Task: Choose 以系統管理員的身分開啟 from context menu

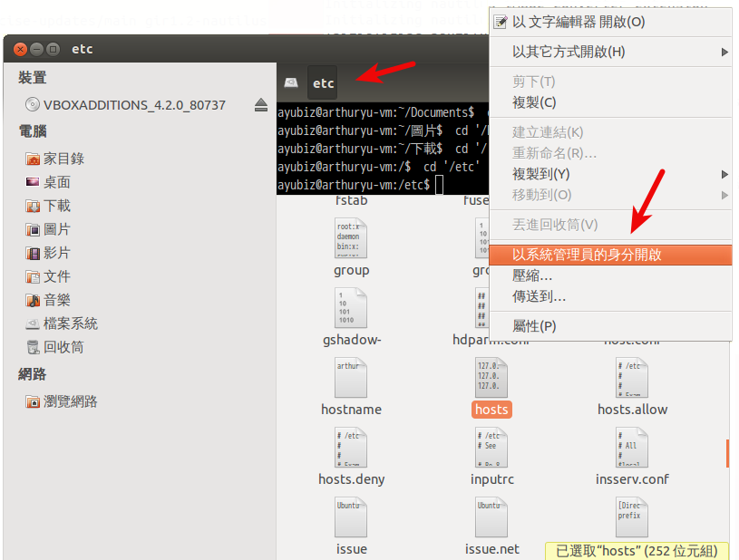Action: tap(588, 254)
